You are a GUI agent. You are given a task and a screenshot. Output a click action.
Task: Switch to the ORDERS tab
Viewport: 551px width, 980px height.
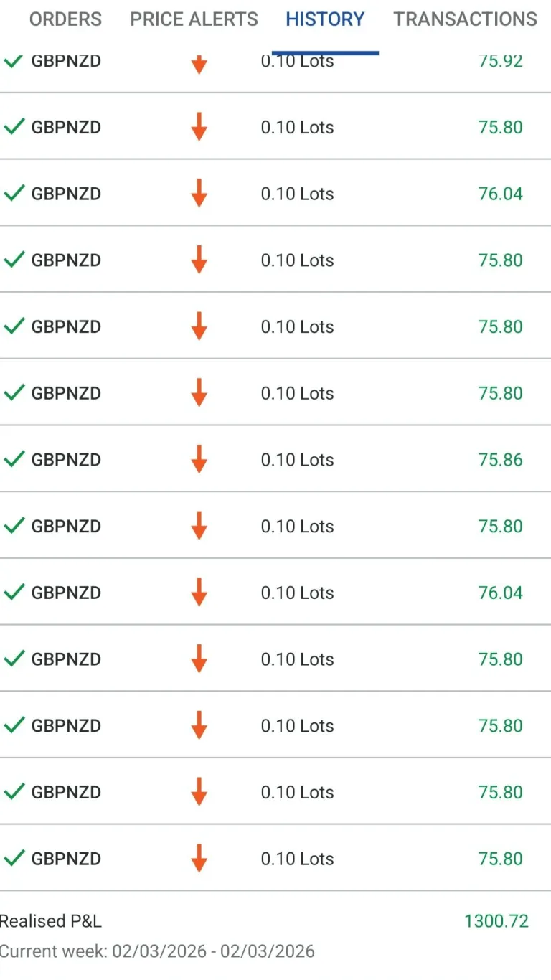[65, 19]
